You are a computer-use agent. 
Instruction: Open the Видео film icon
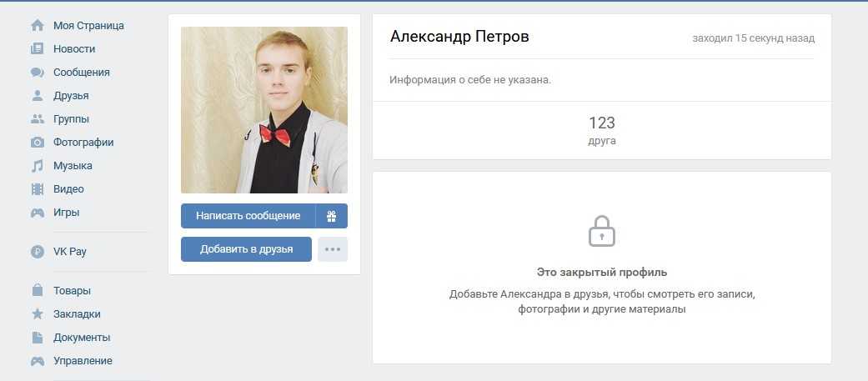tap(37, 189)
